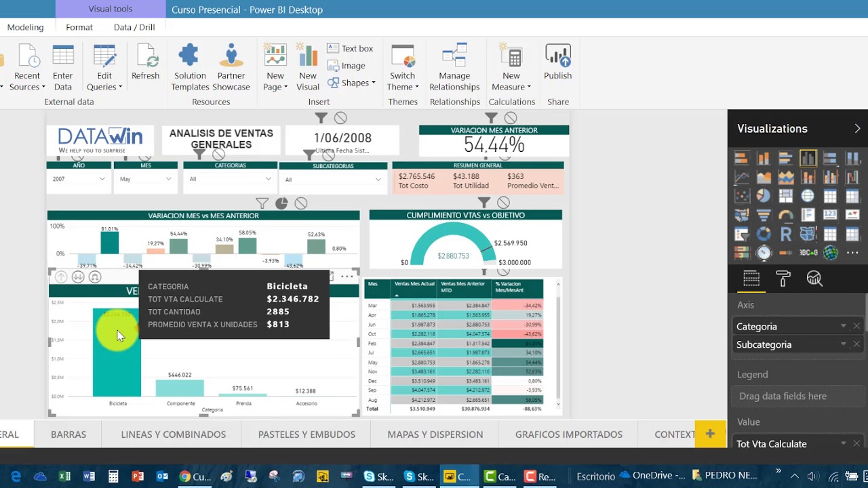Open MAPAS Y DISPERSION page tab
The width and height of the screenshot is (868, 488).
[435, 434]
